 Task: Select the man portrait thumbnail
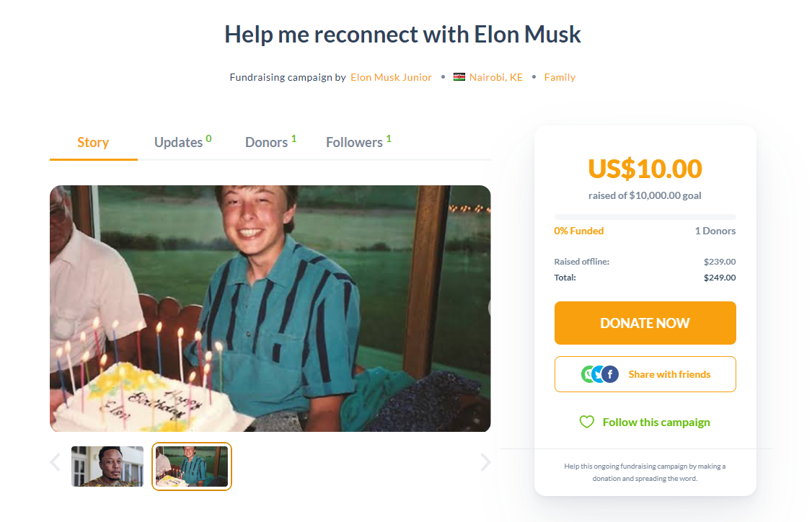[107, 466]
